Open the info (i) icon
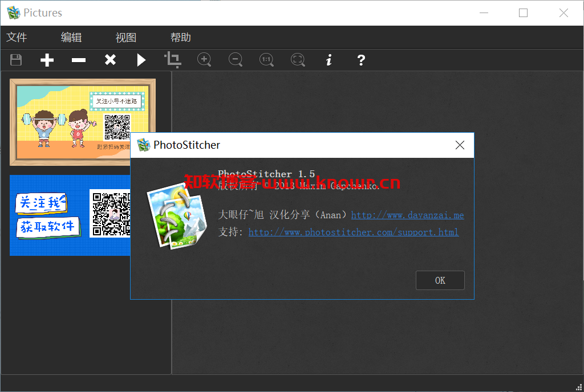The width and height of the screenshot is (584, 392). point(329,60)
